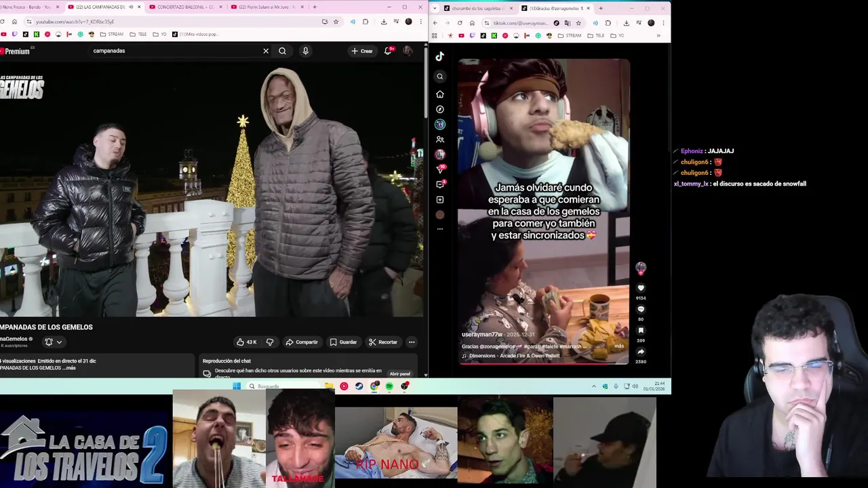Click the Windows Start button

[x=237, y=386]
